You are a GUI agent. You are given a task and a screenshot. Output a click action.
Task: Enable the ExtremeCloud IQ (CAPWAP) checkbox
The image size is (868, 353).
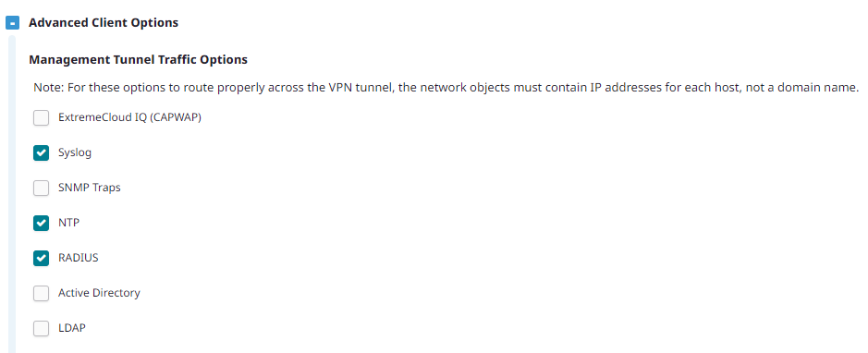[41, 118]
